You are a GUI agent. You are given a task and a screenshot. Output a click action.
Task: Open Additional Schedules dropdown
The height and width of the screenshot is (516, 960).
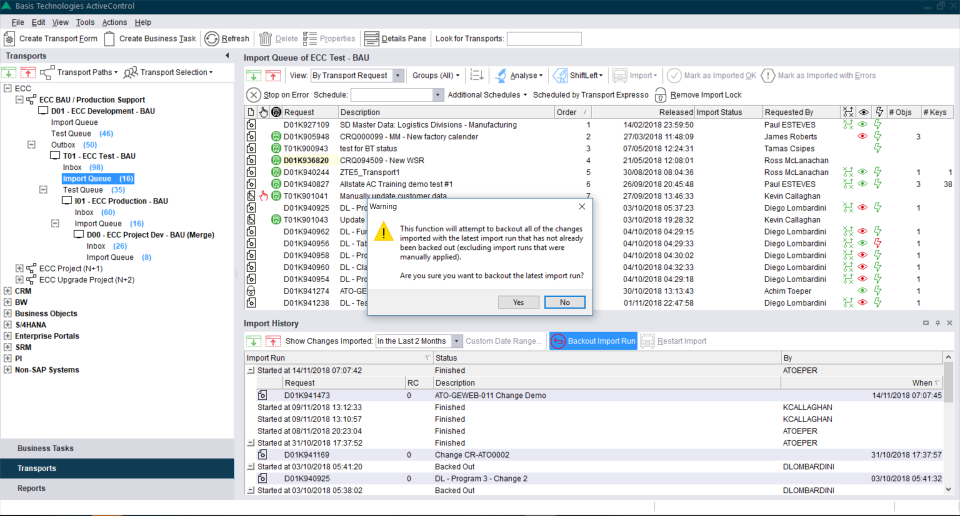487,95
